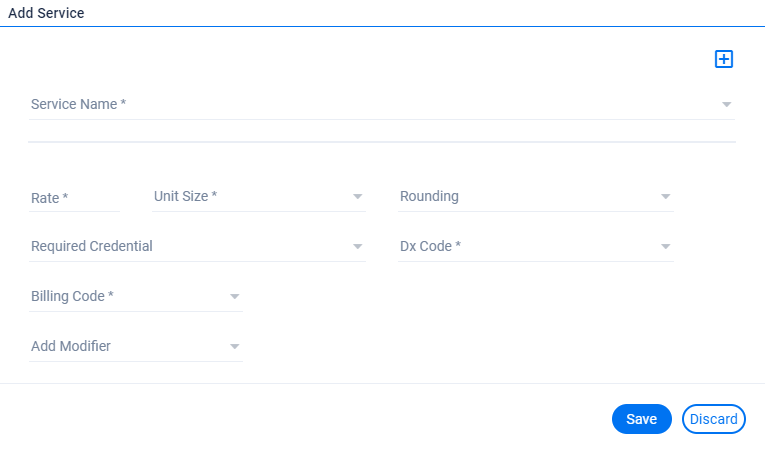Open the Rounding dropdown arrow

tap(666, 197)
